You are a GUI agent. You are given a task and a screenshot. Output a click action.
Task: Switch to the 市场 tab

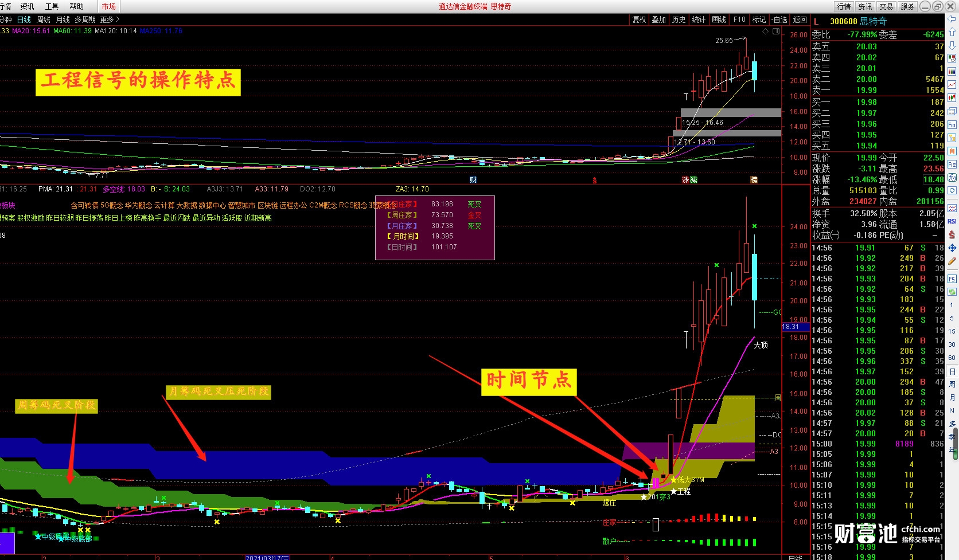coord(108,6)
